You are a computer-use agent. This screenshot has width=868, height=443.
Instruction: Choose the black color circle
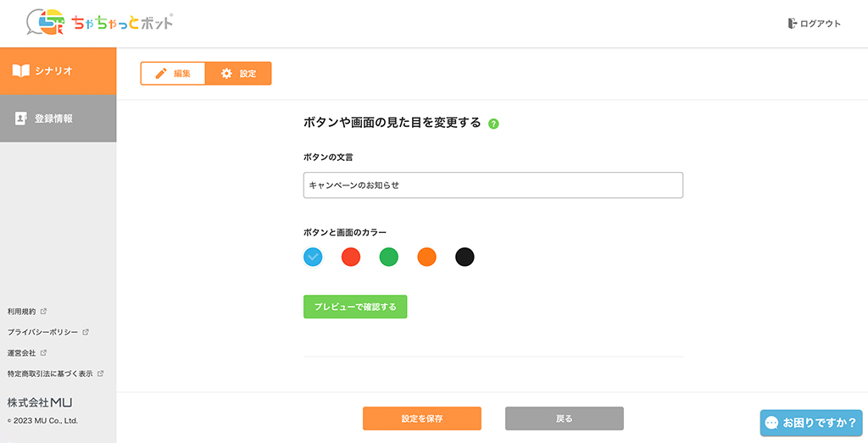tap(465, 257)
